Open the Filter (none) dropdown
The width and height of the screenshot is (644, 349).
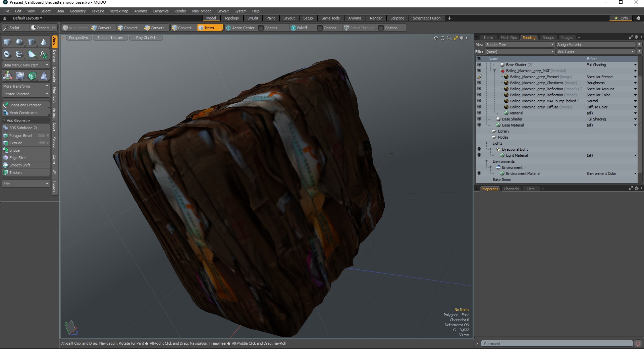520,52
